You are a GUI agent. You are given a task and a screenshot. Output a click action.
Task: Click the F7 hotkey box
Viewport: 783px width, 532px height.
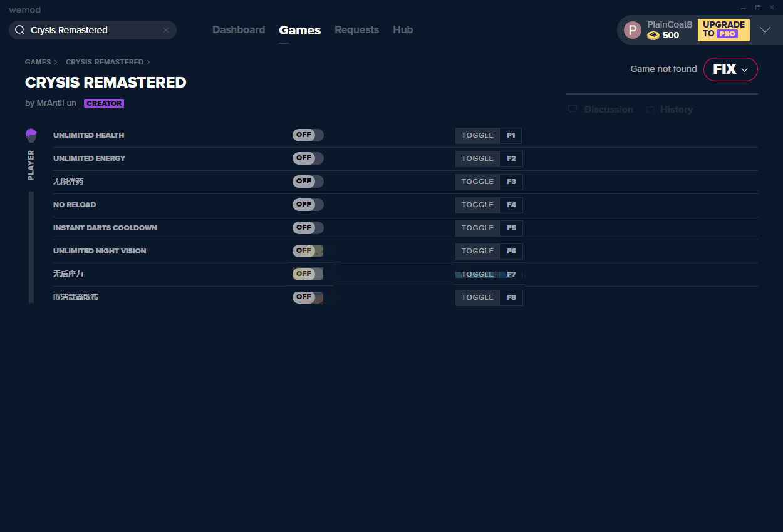[511, 274]
